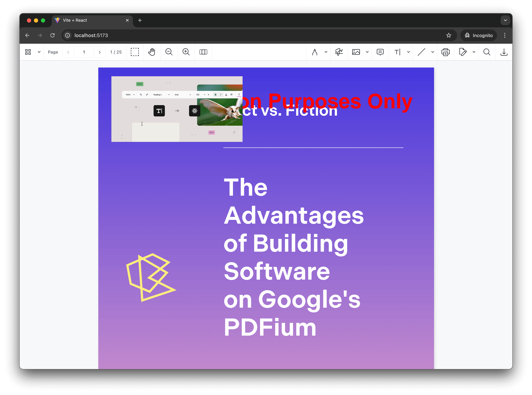532x395 pixels.
Task: Zoom out of the document
Action: click(x=169, y=52)
